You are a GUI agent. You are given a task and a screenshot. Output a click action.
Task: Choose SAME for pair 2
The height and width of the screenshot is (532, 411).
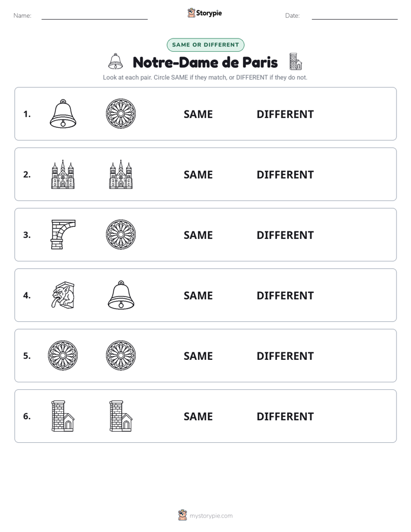click(198, 174)
